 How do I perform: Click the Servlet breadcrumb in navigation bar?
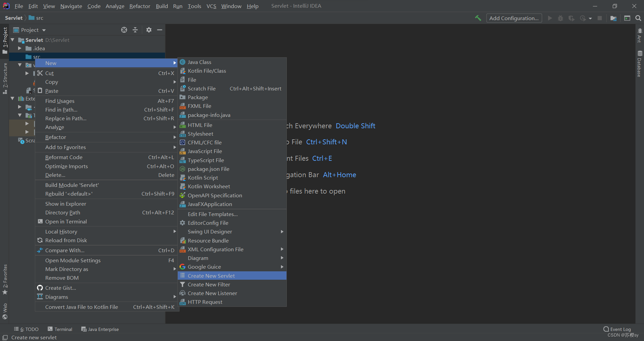[14, 18]
